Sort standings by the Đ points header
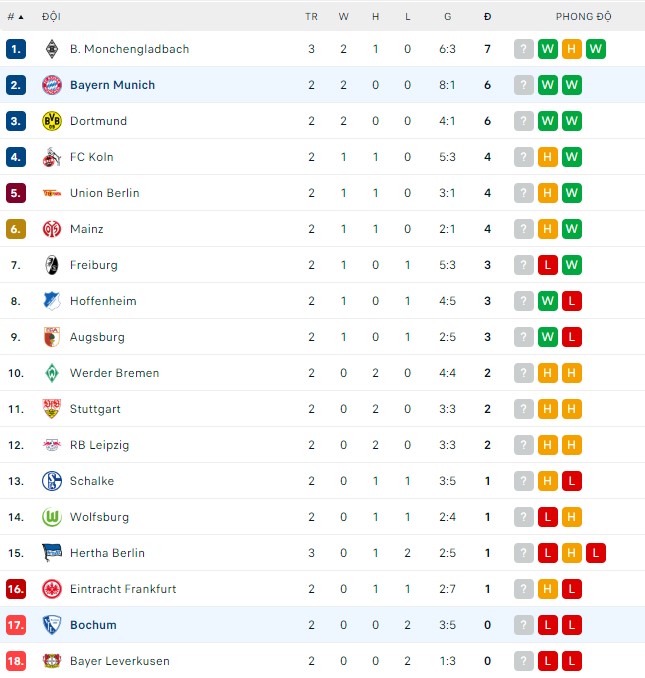This screenshot has width=645, height=678. [x=487, y=17]
